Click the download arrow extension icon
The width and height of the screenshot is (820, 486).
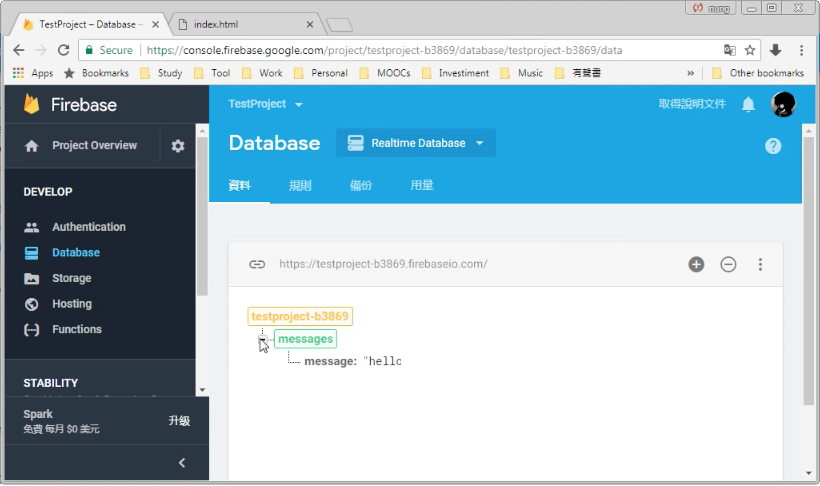776,50
